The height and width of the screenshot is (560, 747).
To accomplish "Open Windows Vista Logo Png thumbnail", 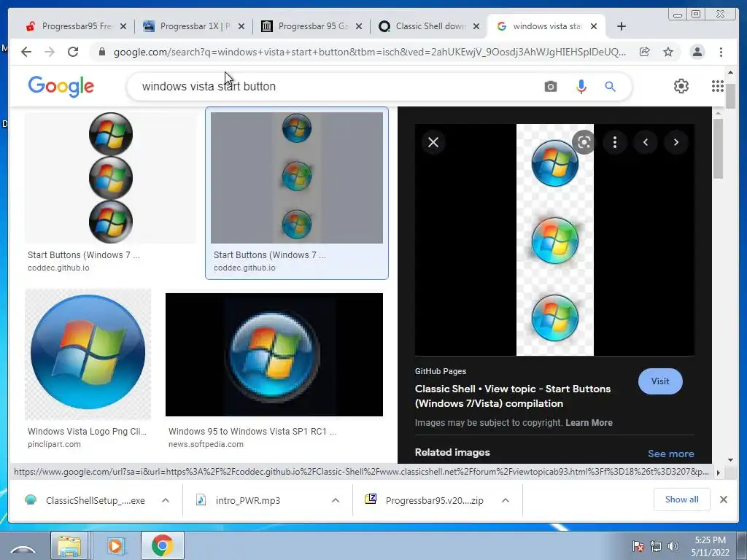I will pos(88,354).
